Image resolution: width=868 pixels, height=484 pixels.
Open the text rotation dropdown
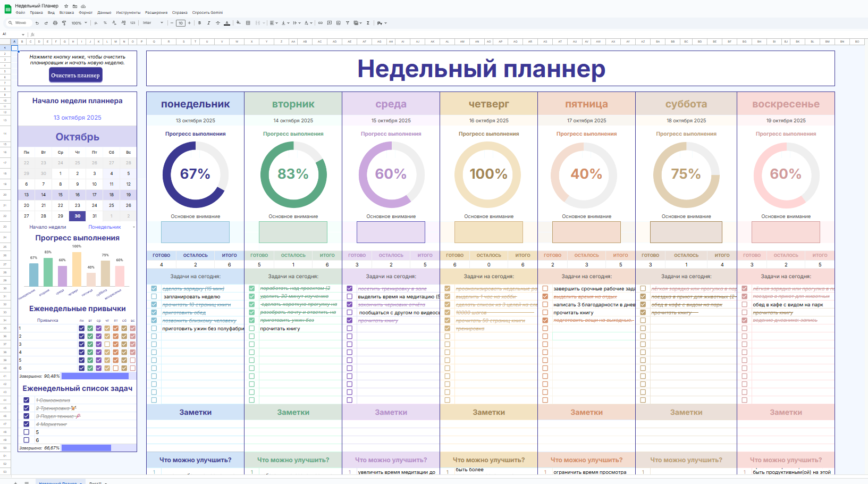tap(309, 23)
